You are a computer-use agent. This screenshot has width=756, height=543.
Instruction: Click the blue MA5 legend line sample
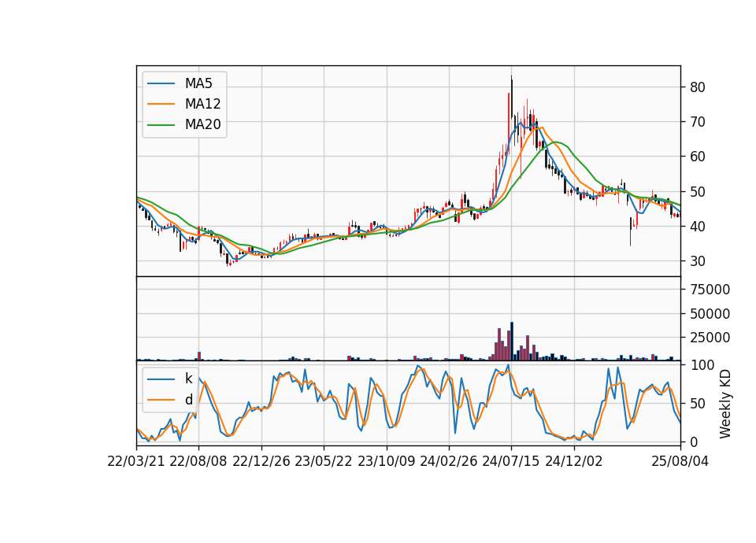(161, 83)
